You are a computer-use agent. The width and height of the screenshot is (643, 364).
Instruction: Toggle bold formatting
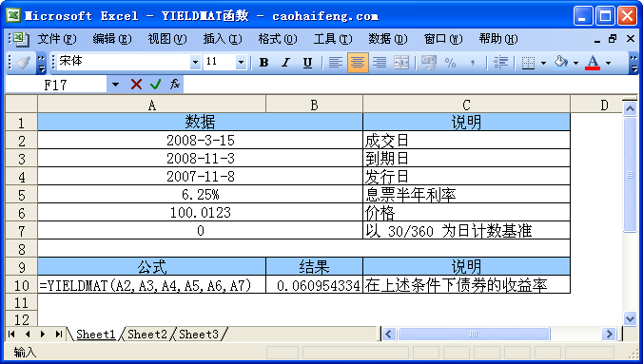pos(263,63)
